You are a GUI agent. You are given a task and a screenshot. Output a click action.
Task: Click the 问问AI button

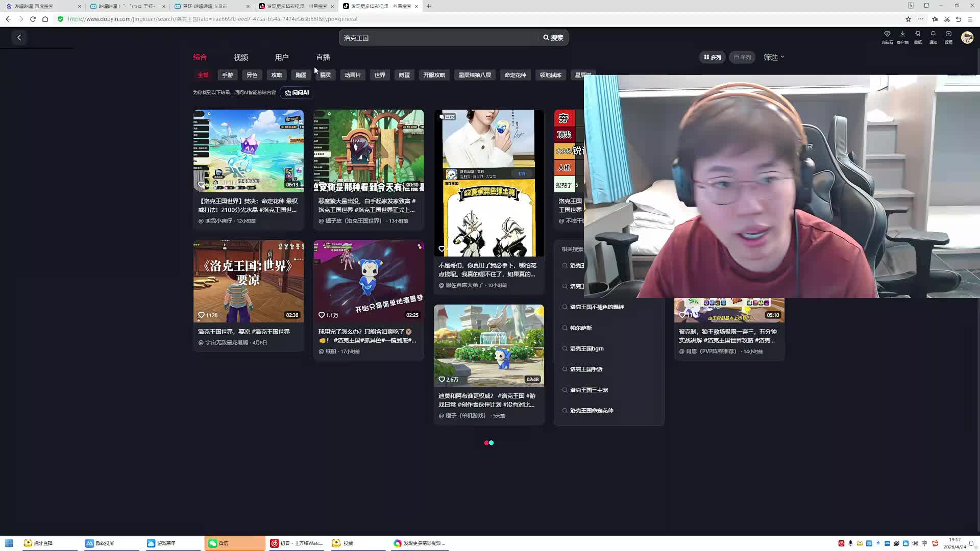[297, 92]
